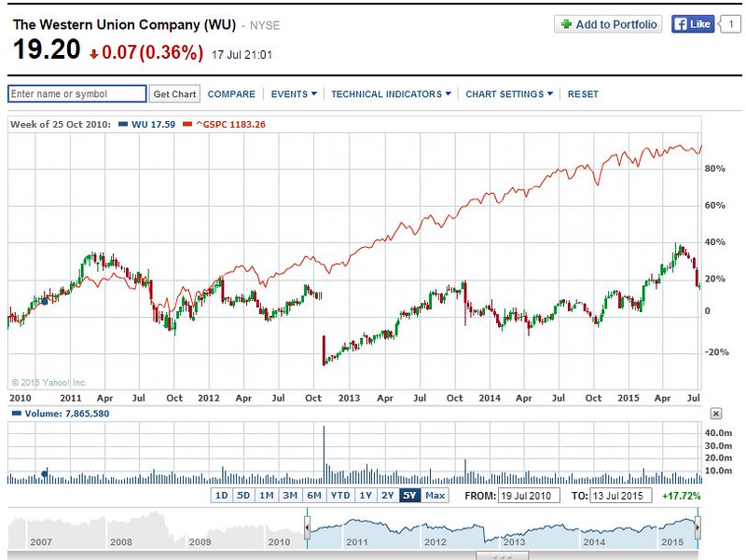The image size is (746, 560).
Task: Open the Events dropdown menu
Action: pyautogui.click(x=294, y=94)
